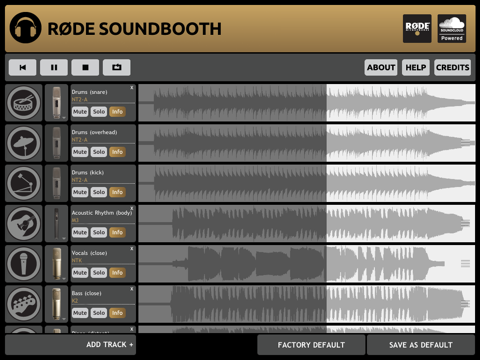
Task: Mute the Bass (close) track
Action: [x=80, y=313]
